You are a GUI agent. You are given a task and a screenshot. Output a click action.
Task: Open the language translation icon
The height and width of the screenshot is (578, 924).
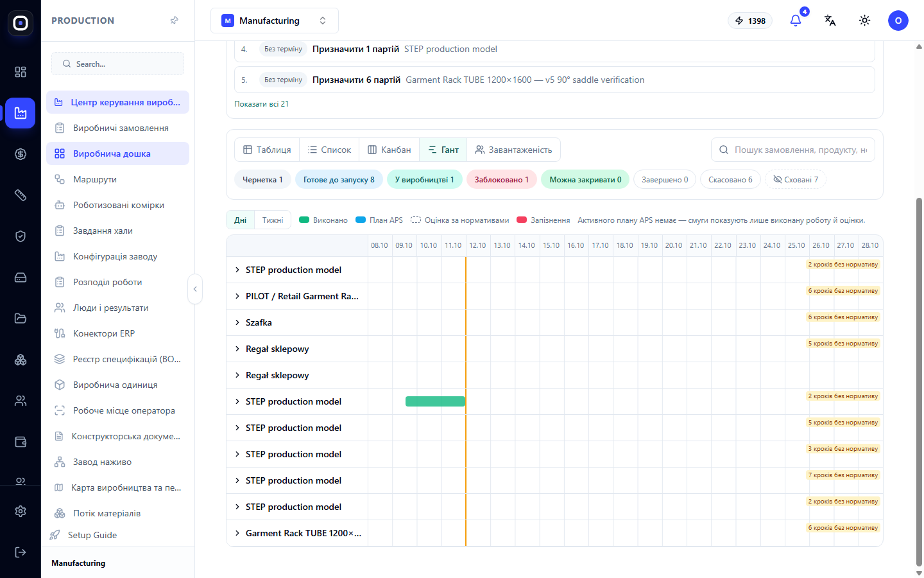coord(830,21)
